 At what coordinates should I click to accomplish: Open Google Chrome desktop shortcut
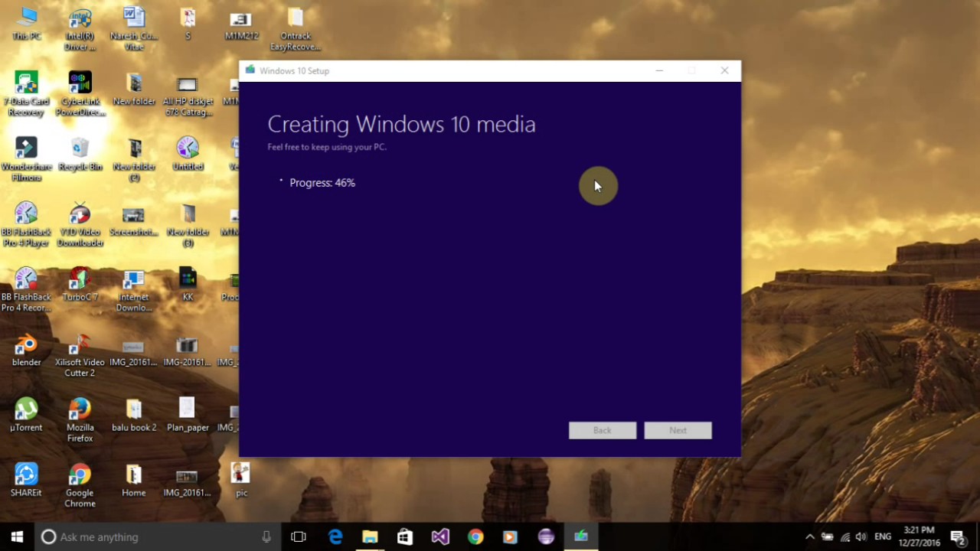click(80, 484)
